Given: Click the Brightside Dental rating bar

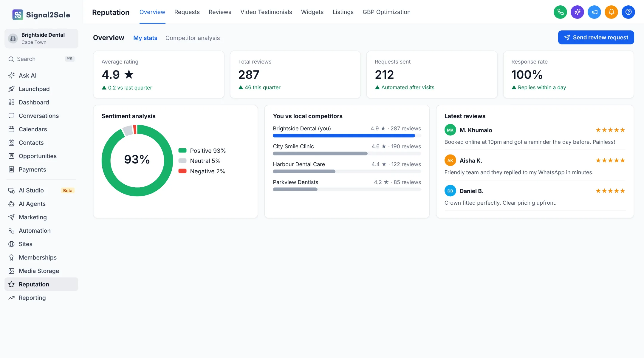Looking at the screenshot, I should click(347, 136).
